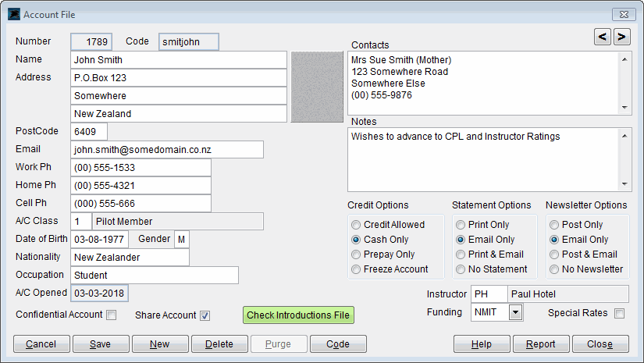Enable Special Rates checkbox
This screenshot has width=644, height=363.
tap(619, 313)
